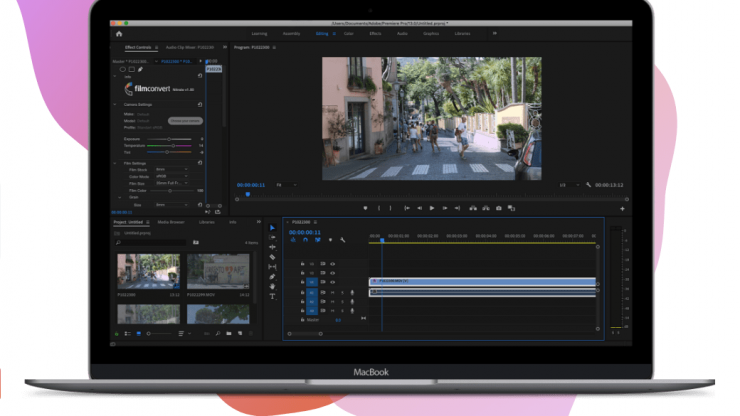Open the Media Browser tab

(170, 221)
